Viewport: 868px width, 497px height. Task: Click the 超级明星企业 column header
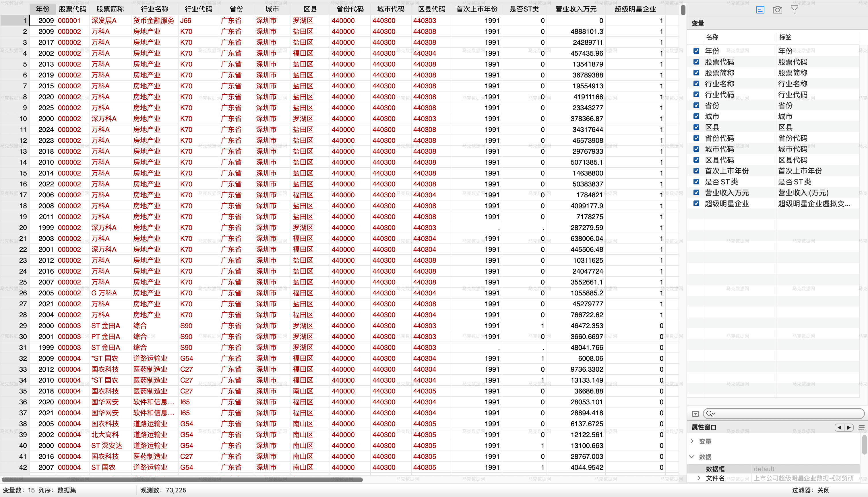tap(635, 9)
